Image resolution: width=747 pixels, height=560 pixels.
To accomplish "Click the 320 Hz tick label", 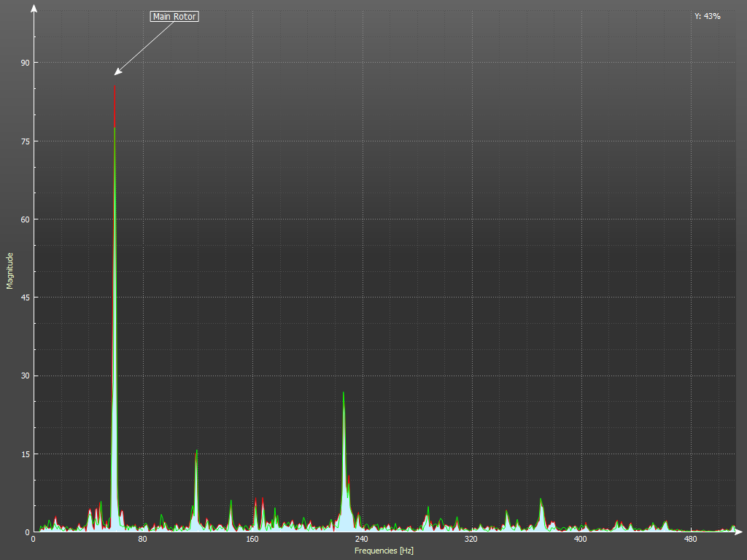I will (471, 540).
